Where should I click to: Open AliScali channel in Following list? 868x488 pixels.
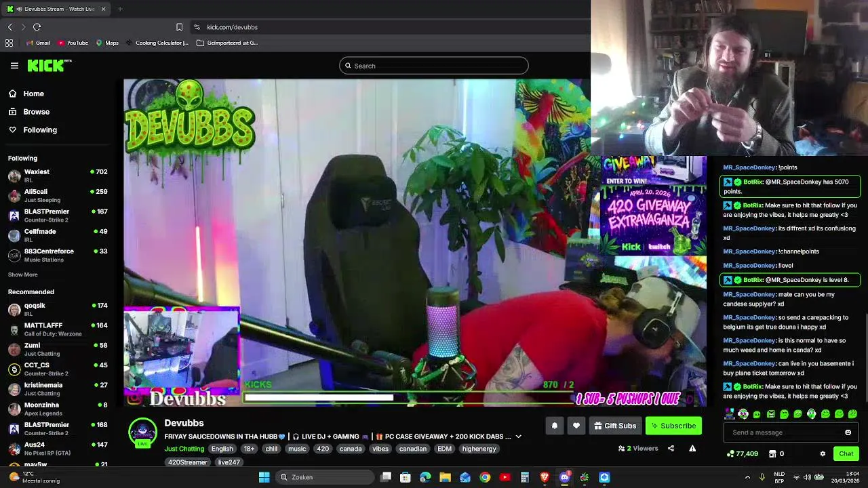(58, 196)
